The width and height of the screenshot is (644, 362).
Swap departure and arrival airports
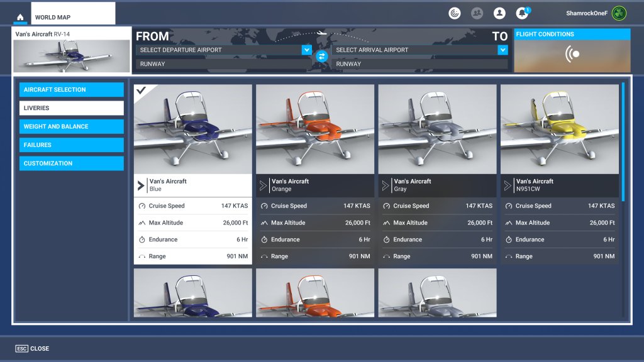[x=322, y=57]
